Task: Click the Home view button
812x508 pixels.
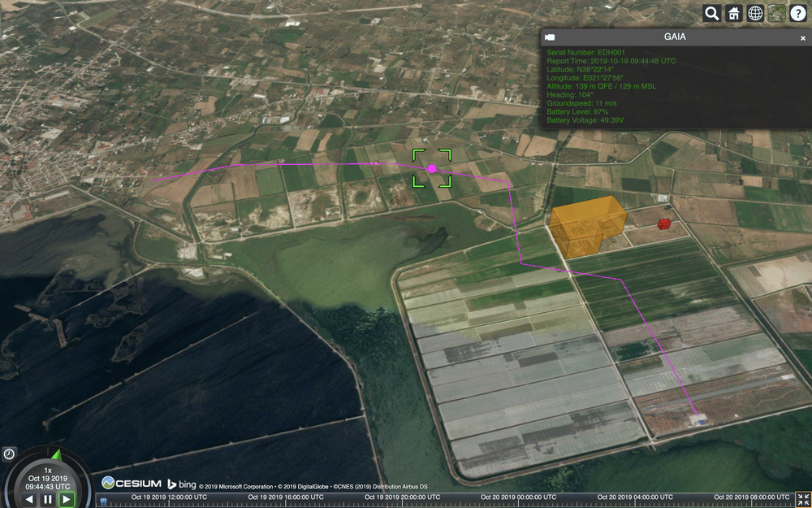Action: click(x=734, y=13)
